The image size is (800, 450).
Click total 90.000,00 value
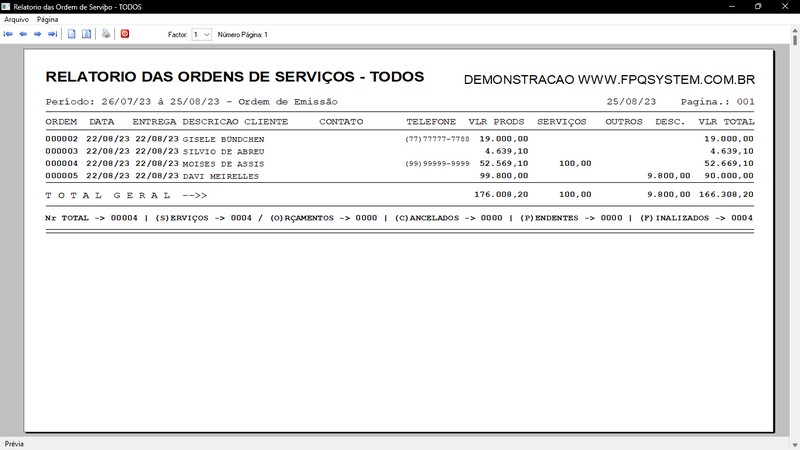pos(729,176)
